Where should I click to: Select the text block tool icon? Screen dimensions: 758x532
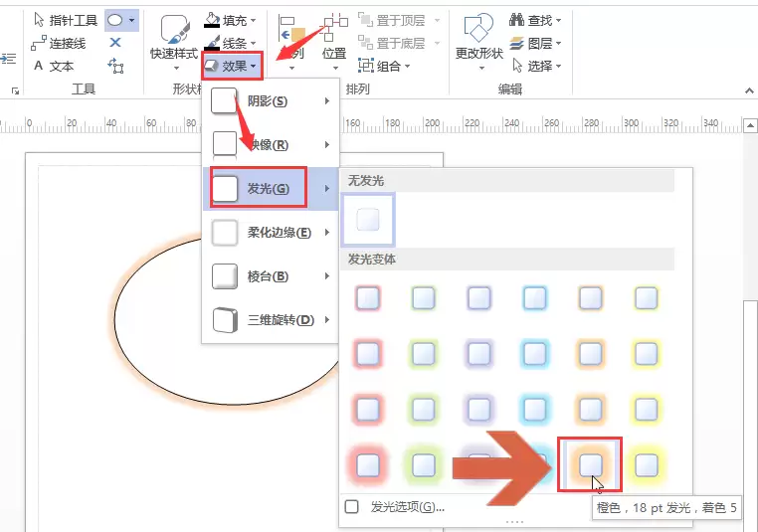[x=115, y=66]
